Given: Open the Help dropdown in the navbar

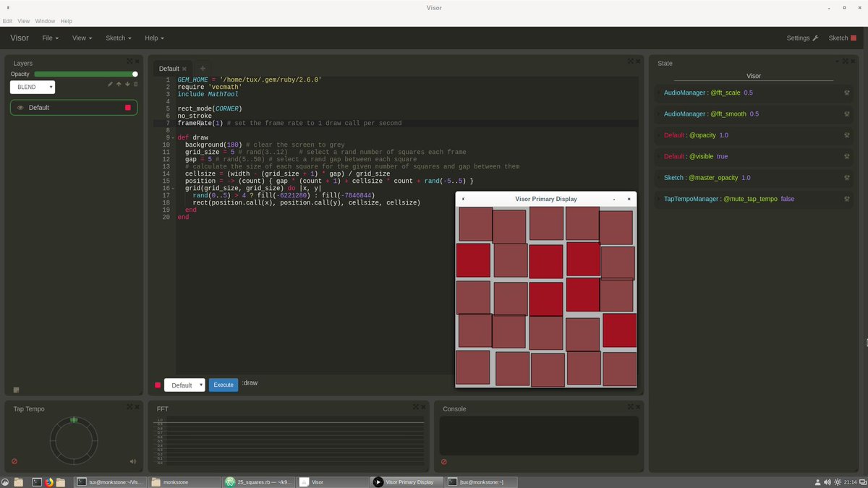Looking at the screenshot, I should (x=154, y=38).
